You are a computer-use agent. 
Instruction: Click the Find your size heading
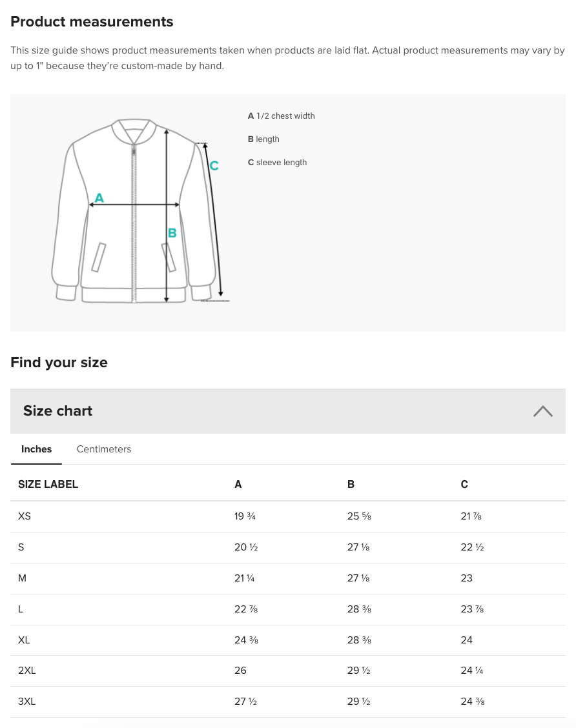(59, 363)
